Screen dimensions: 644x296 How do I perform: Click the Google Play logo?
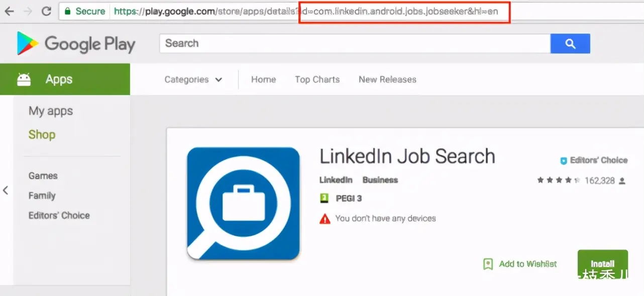click(x=76, y=44)
